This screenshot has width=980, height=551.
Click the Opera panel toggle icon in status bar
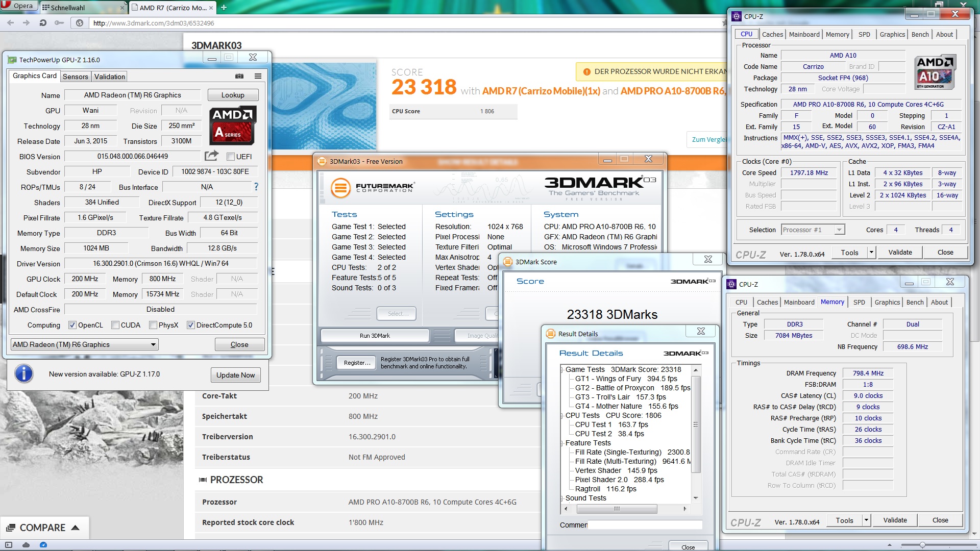click(8, 545)
